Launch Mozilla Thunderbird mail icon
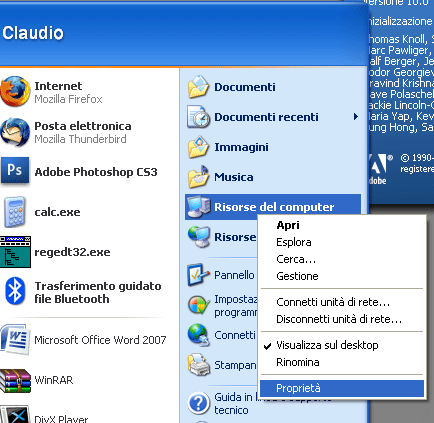434x423 pixels. tap(15, 132)
